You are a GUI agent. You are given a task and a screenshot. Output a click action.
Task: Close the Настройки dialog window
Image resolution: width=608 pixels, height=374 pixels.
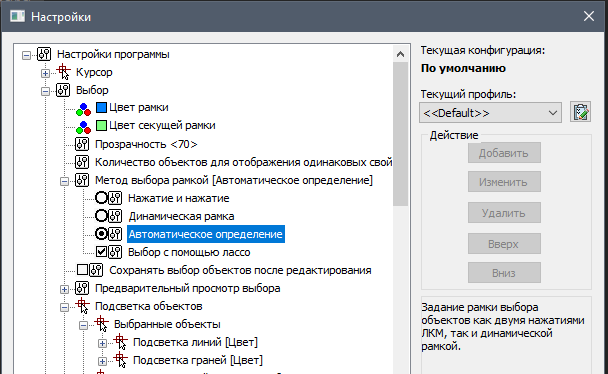click(x=589, y=16)
